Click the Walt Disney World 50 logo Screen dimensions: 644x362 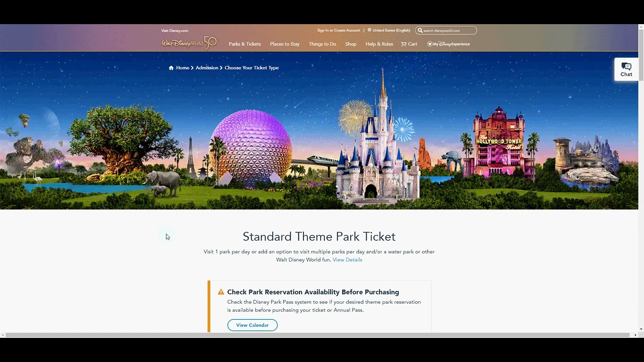tap(189, 43)
